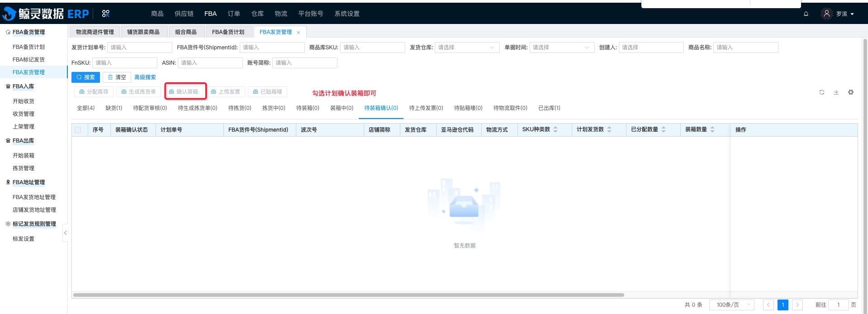Open the 发货仓库 dropdown
Viewport: 868px width, 314px height.
pyautogui.click(x=467, y=48)
